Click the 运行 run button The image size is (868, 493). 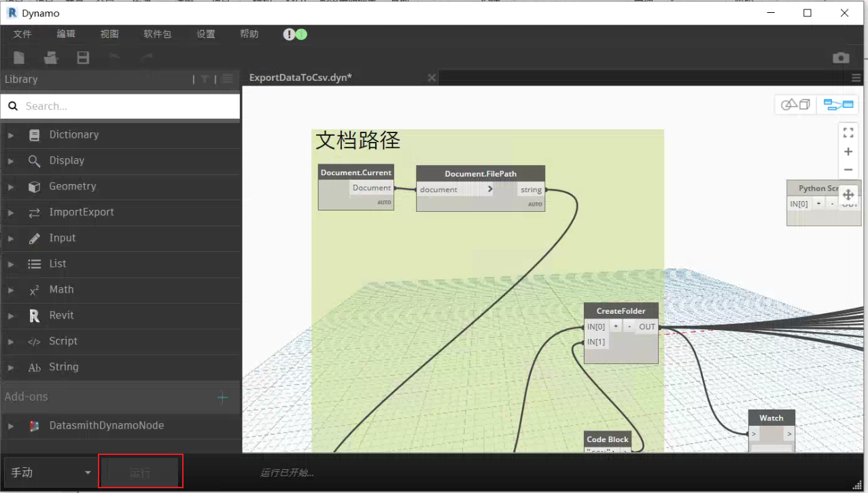point(140,473)
